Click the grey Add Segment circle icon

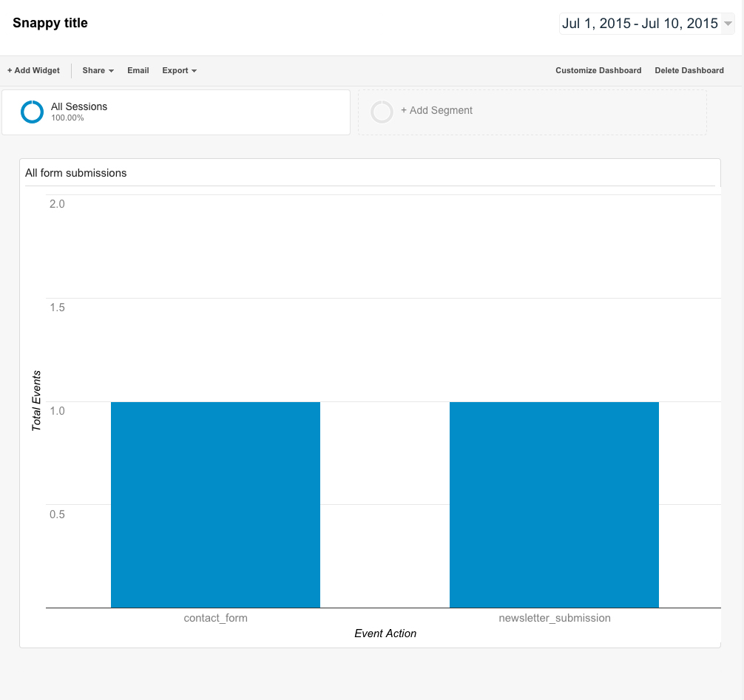tap(382, 112)
